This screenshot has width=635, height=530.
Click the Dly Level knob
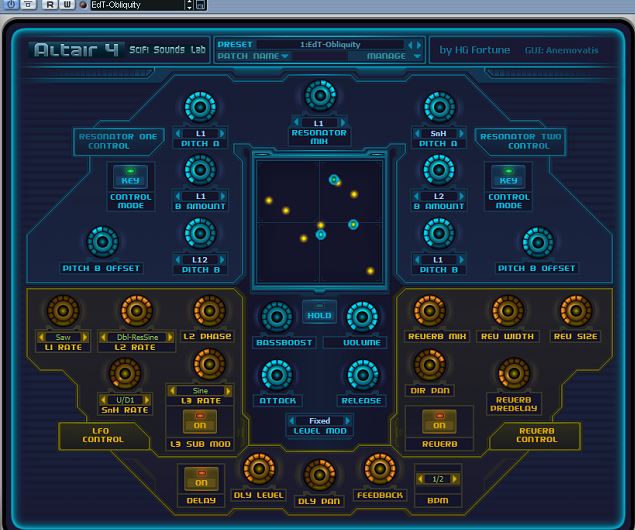(259, 469)
